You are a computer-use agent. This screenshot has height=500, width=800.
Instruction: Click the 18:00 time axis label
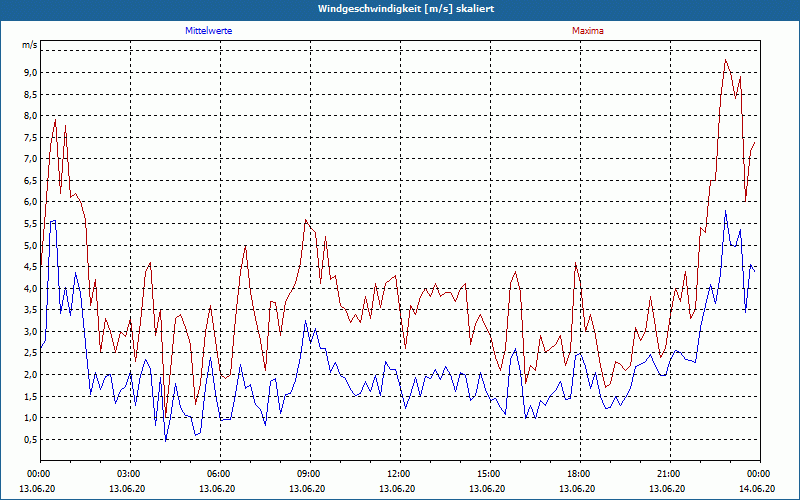580,474
